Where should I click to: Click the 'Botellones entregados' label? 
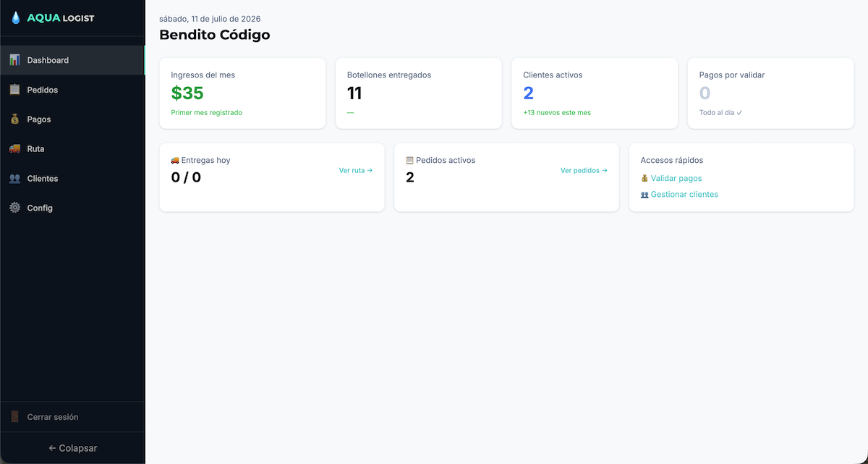click(389, 75)
